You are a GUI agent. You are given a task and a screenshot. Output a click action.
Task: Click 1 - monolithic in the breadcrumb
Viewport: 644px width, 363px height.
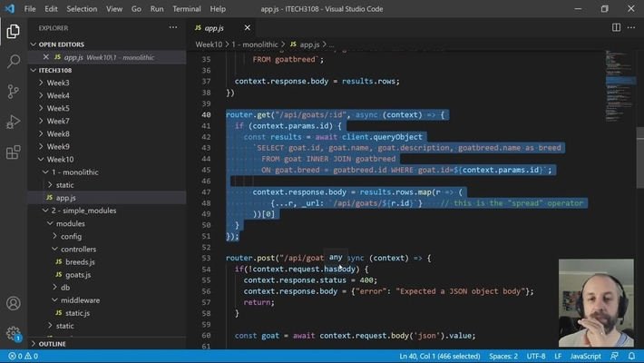(255, 44)
